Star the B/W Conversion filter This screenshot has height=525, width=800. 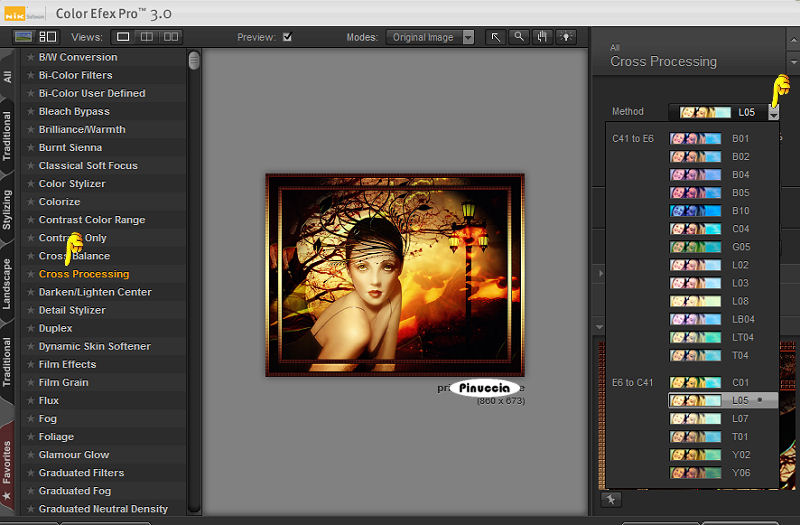click(30, 57)
